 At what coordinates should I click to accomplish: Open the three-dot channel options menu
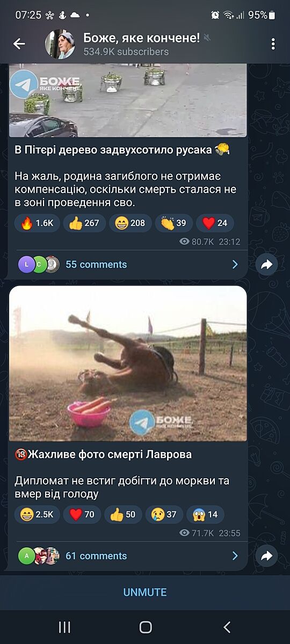[x=273, y=44]
